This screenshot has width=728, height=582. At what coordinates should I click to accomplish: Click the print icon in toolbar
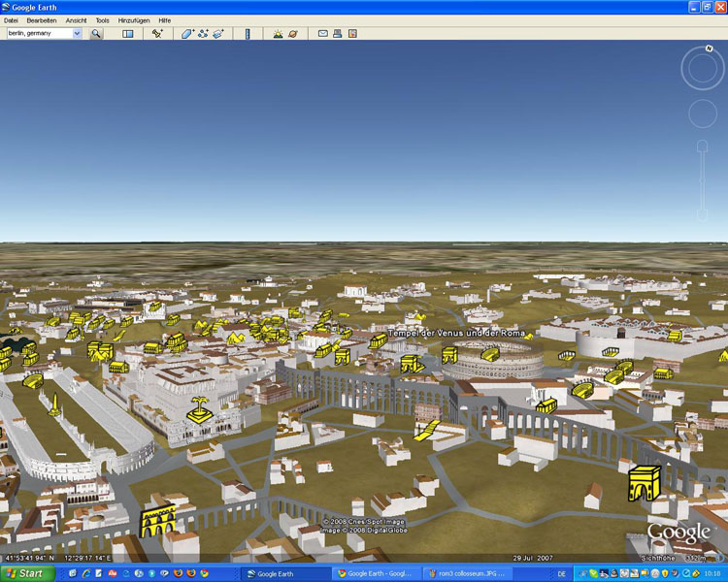(338, 33)
